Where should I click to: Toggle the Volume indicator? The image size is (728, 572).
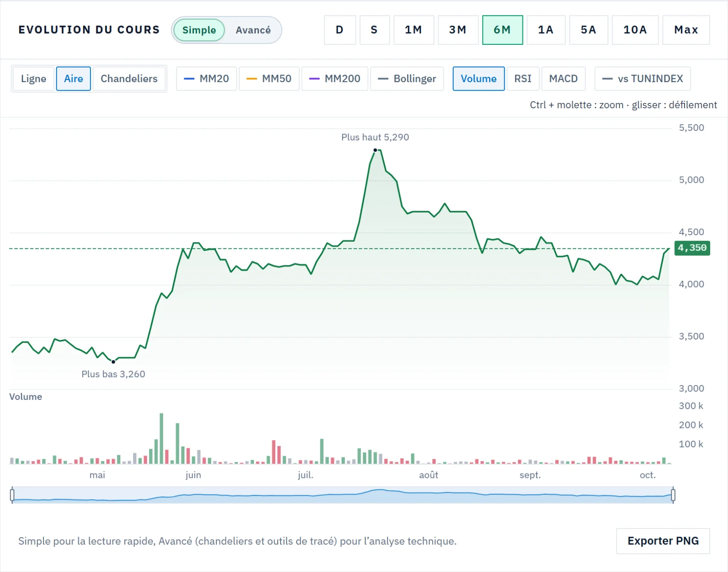pos(479,79)
